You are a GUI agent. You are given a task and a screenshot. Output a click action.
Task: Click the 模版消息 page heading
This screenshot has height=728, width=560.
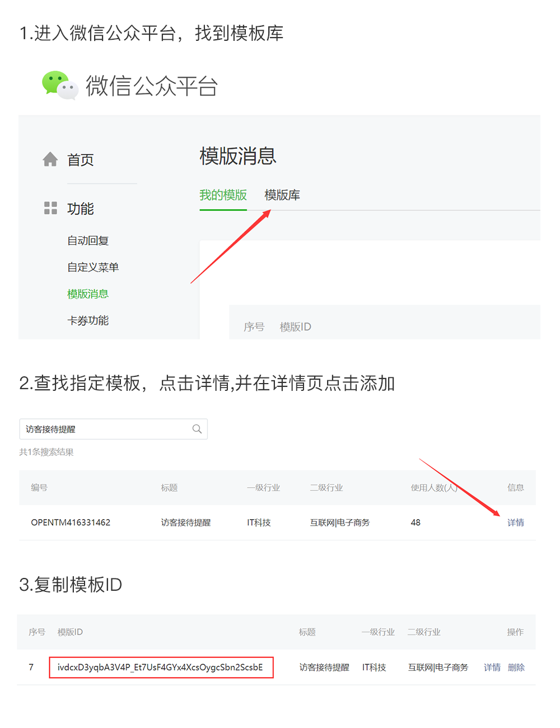click(238, 156)
